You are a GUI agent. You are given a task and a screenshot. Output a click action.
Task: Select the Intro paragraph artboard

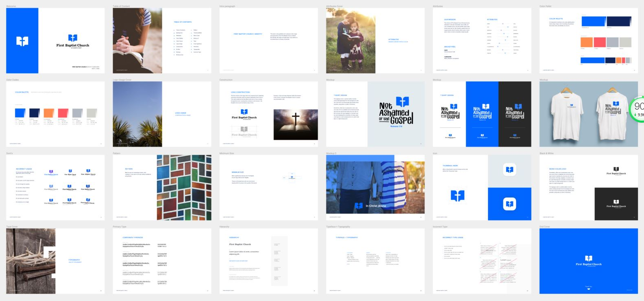[x=268, y=41]
